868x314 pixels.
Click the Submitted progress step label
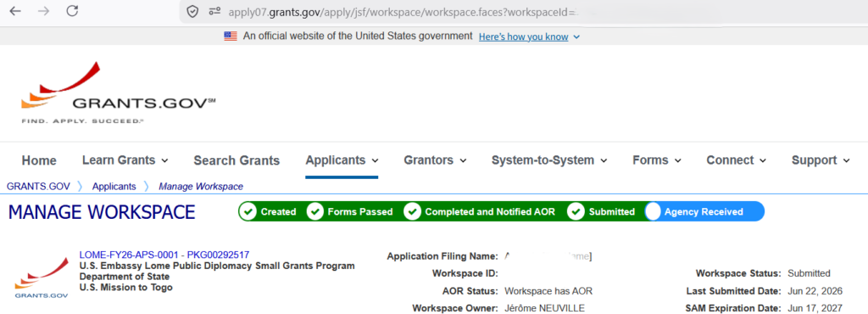pos(612,212)
